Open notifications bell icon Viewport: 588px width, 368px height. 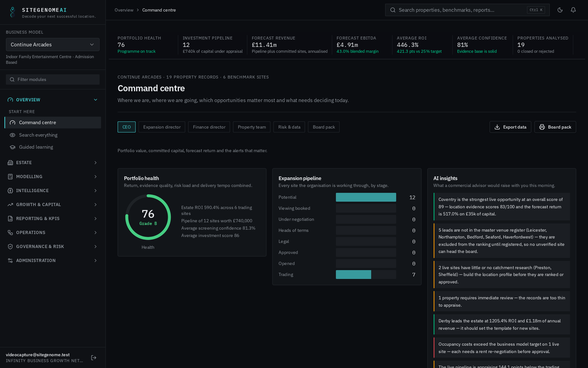[x=573, y=10]
